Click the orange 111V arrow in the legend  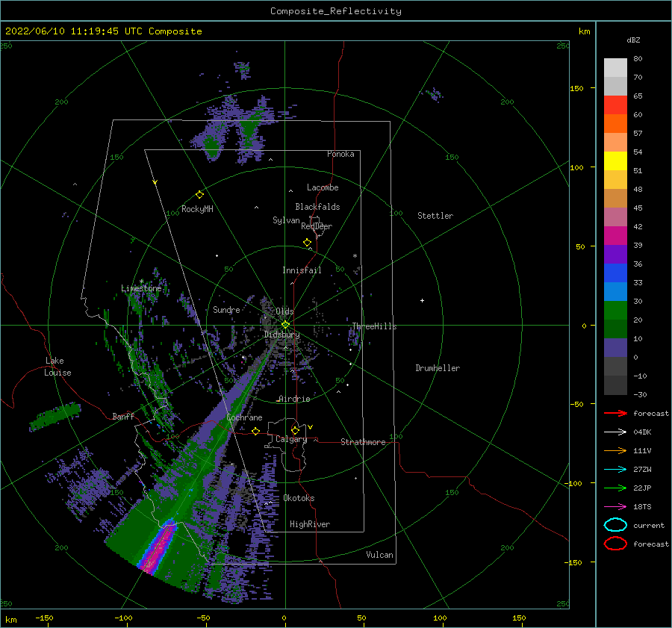coord(615,450)
